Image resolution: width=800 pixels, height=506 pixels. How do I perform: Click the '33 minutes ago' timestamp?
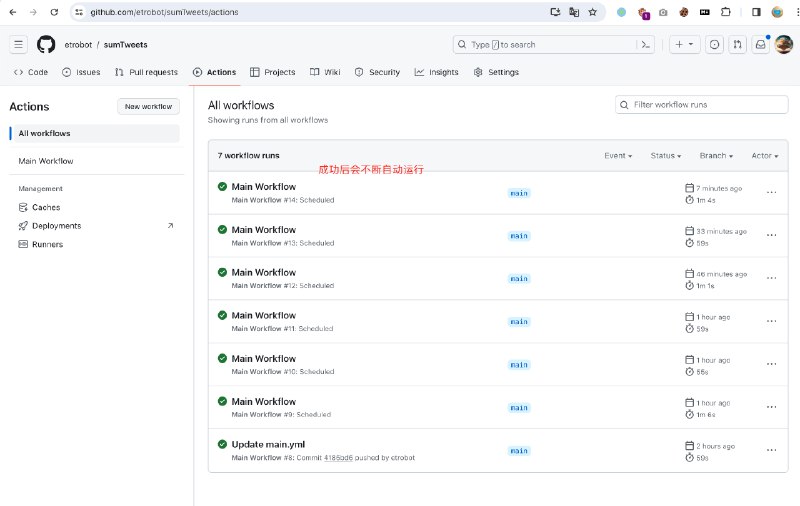pyautogui.click(x=721, y=231)
